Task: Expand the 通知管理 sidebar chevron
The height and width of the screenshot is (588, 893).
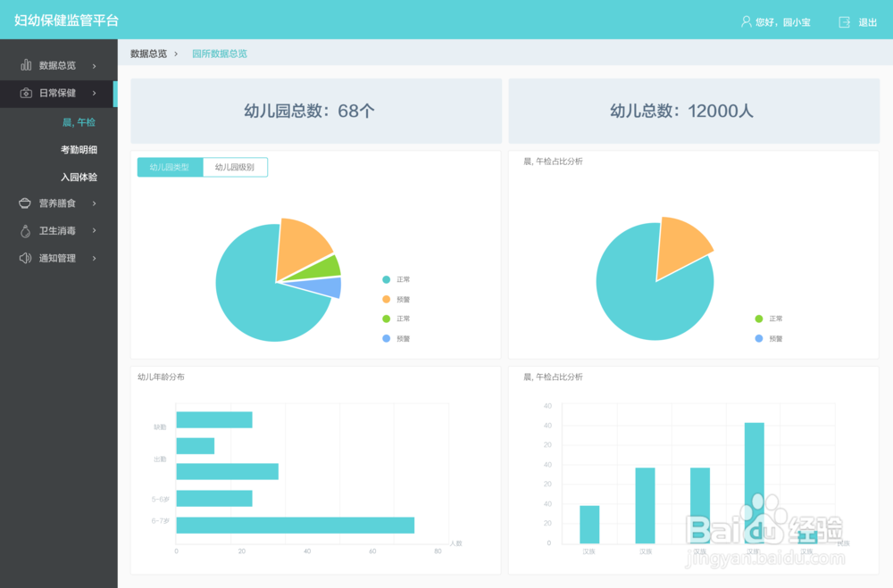Action: (95, 259)
